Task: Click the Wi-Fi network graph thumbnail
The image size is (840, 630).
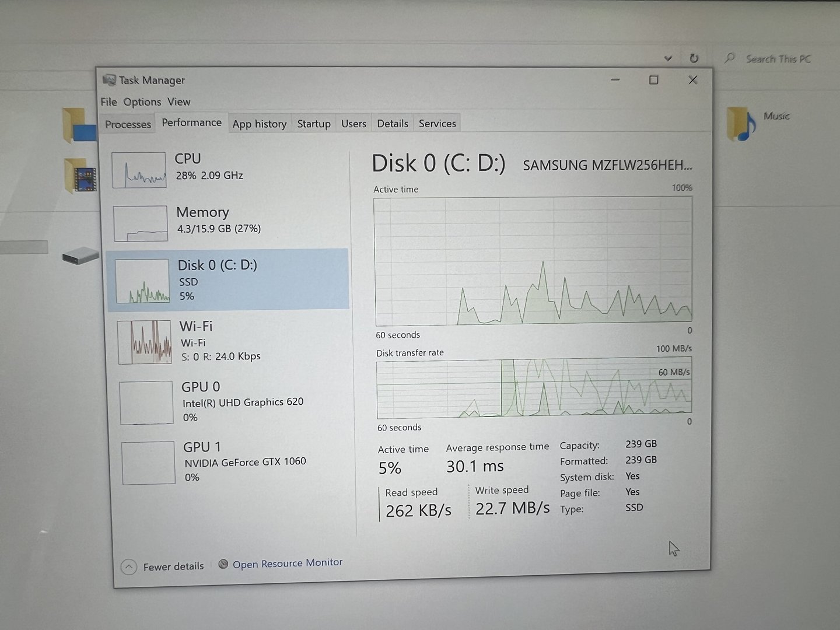Action: 145,342
